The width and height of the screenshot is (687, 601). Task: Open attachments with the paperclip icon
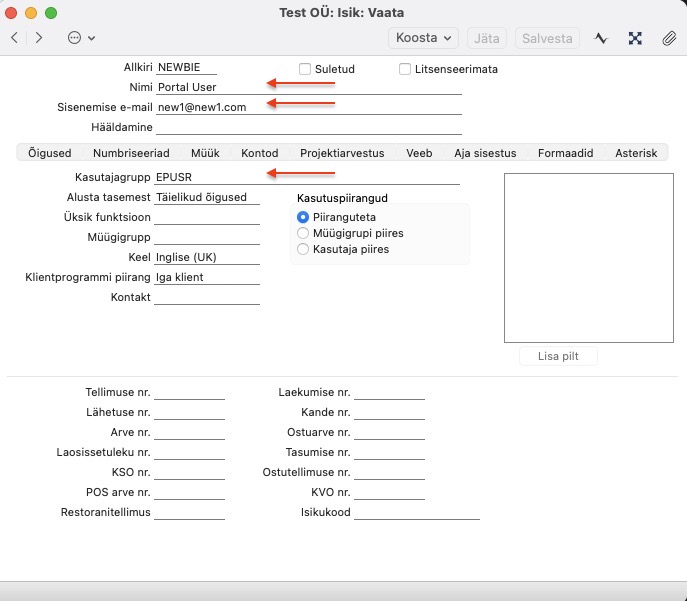668,38
